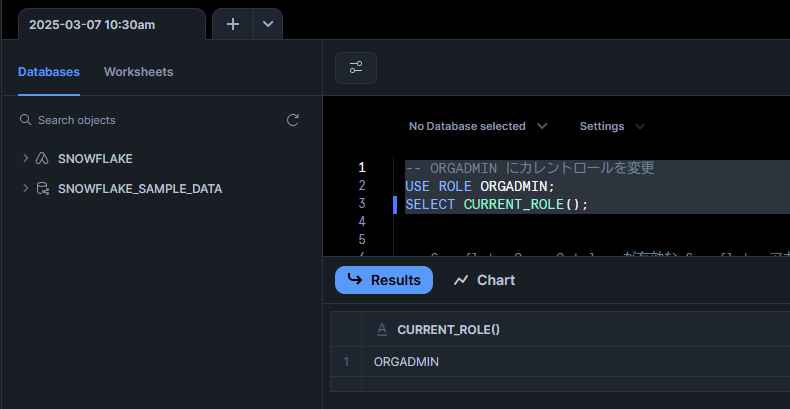Show the Results view

tap(384, 280)
